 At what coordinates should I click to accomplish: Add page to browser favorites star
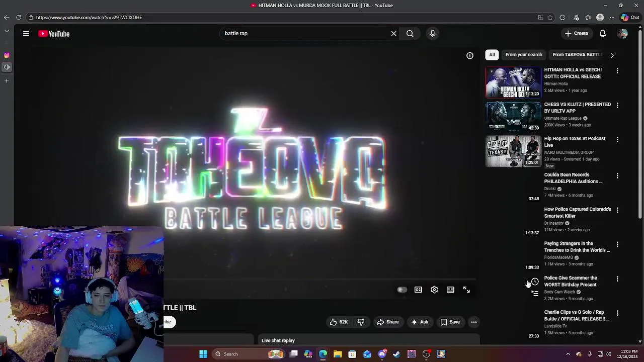[550, 18]
